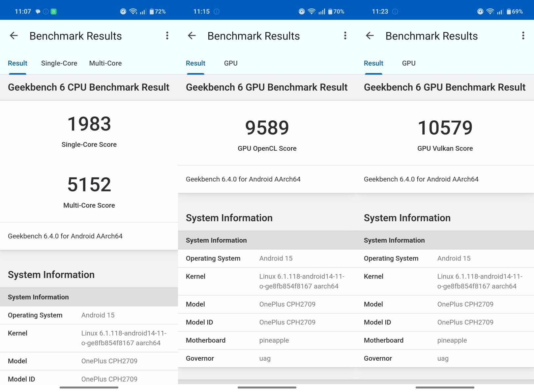Screen dimensions: 534x392
Task: Tap the 1983 single-core score value
Action: 89,124
